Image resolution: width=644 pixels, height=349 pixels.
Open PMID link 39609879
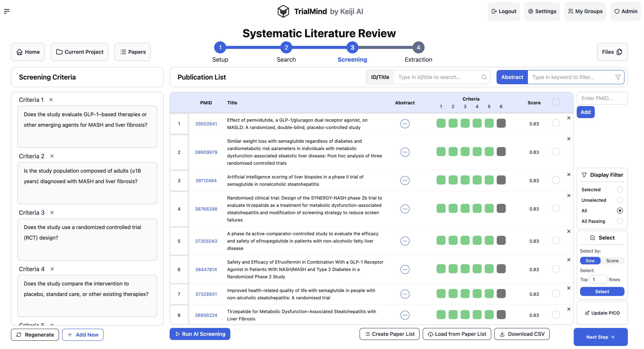pos(206,152)
